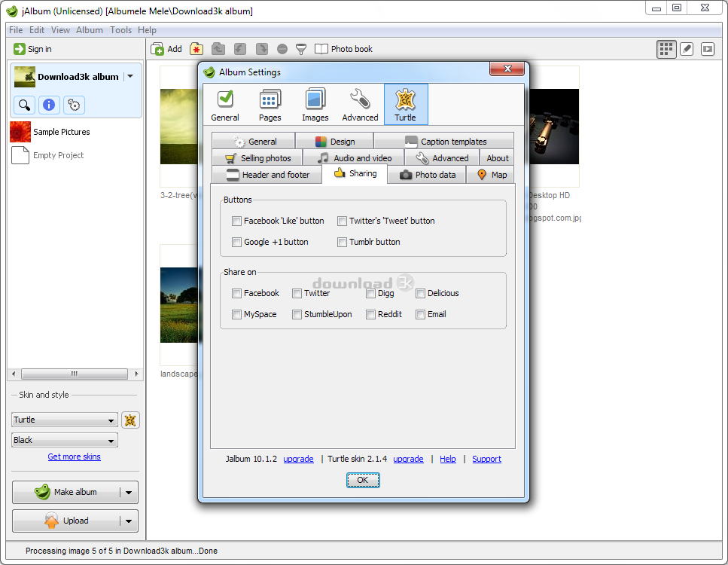
Task: Open the Edit menu
Action: click(37, 29)
